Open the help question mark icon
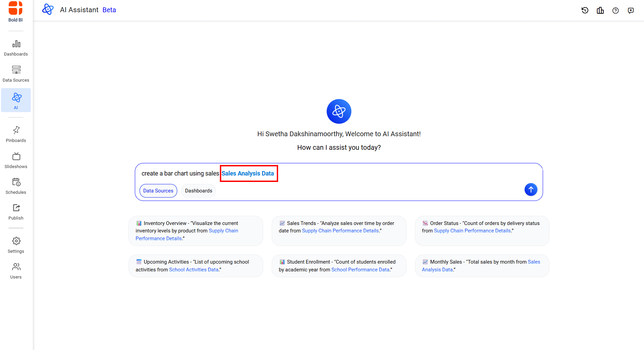This screenshot has height=350, width=644. coord(615,11)
